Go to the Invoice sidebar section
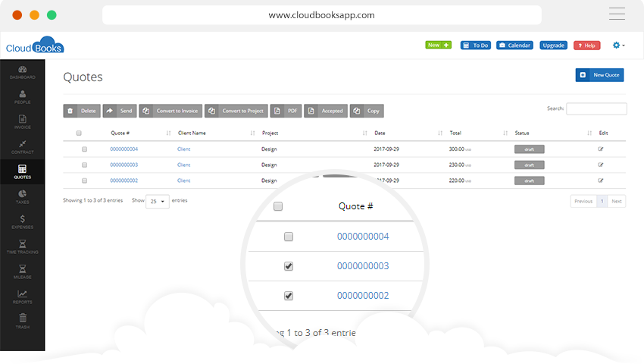Viewport: 644px width, 364px height. pyautogui.click(x=22, y=122)
